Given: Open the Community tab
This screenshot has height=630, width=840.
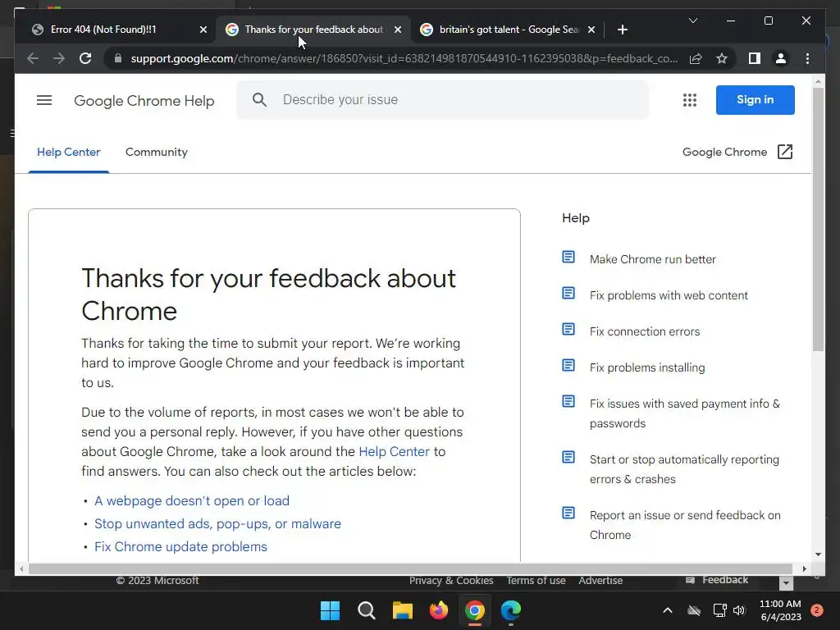Looking at the screenshot, I should (157, 152).
